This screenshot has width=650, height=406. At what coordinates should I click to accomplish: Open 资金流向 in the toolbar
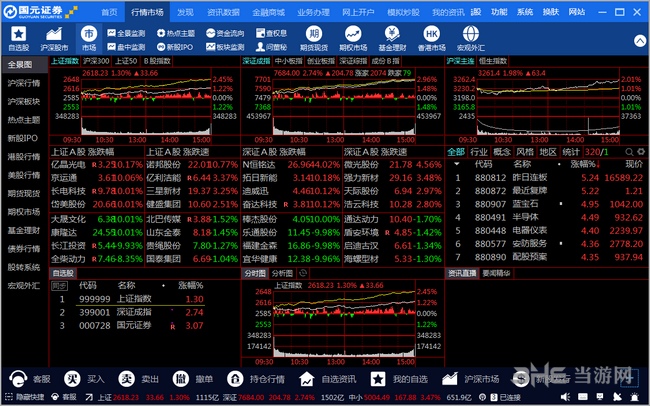(x=225, y=33)
